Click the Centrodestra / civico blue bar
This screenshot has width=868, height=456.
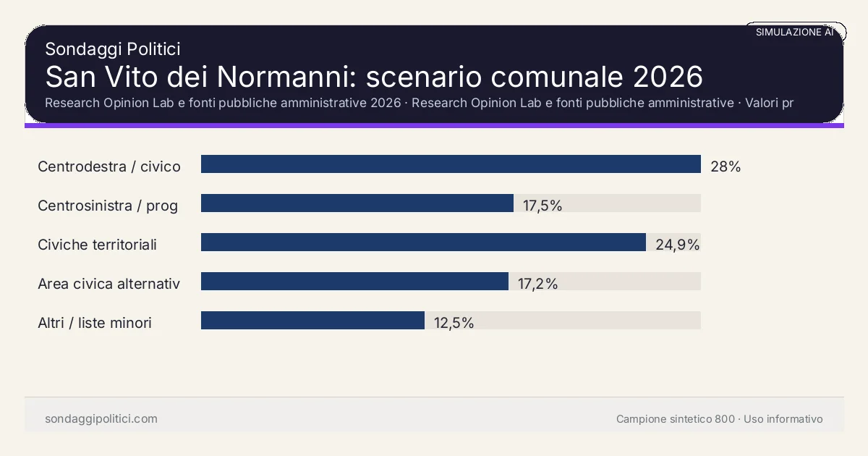[451, 164]
